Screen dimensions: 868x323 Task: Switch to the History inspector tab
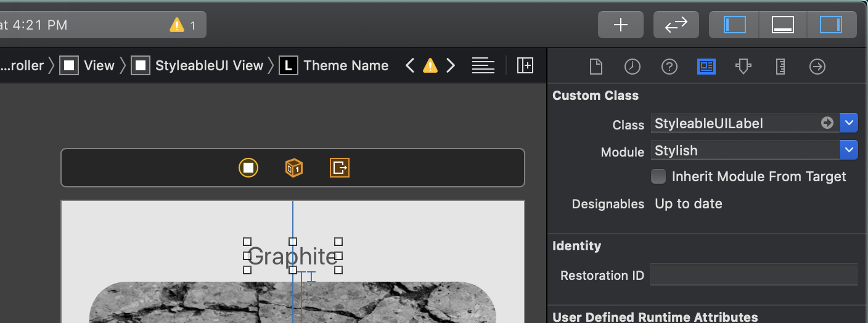pos(633,67)
